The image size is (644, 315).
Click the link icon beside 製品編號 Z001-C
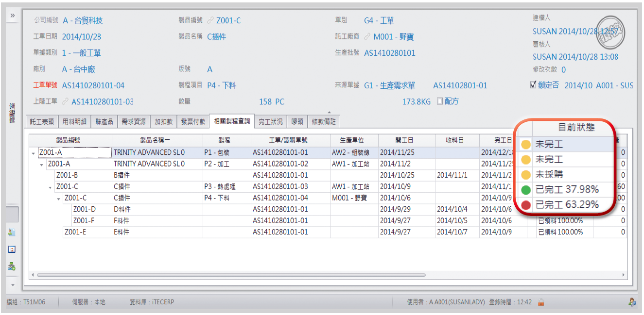[210, 20]
